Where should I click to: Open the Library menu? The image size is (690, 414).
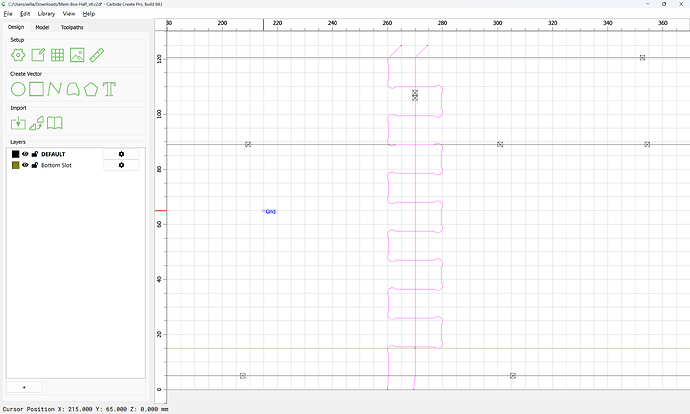point(46,14)
